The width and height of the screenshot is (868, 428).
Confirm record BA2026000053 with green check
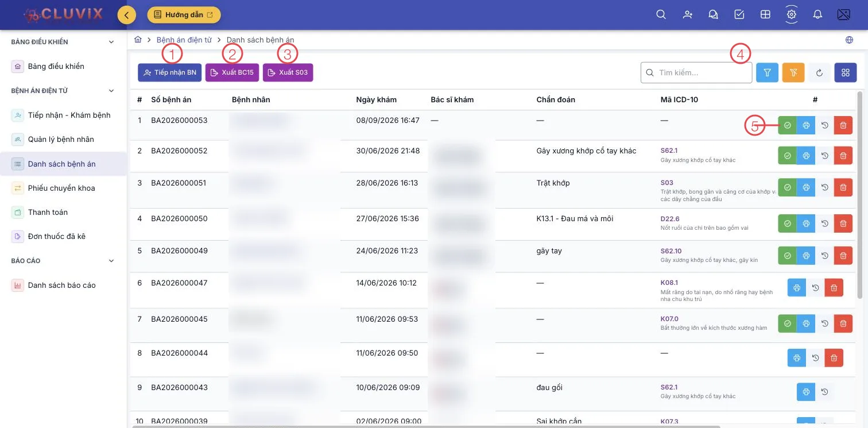[x=787, y=125]
